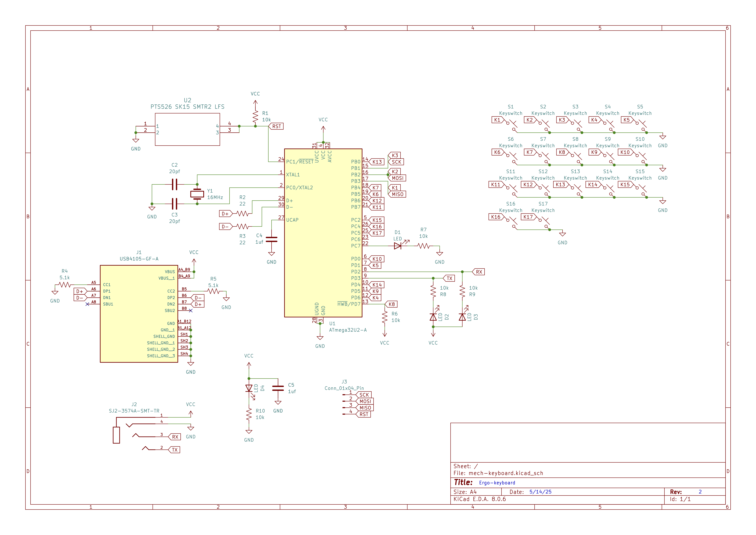
Task: Click the TX label on PD3 net
Action: [x=449, y=278]
